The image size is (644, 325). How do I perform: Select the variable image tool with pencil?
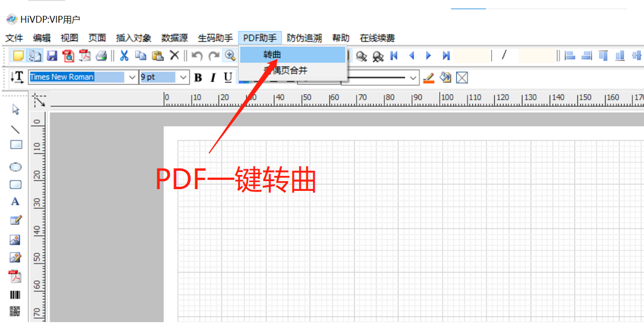pyautogui.click(x=15, y=258)
